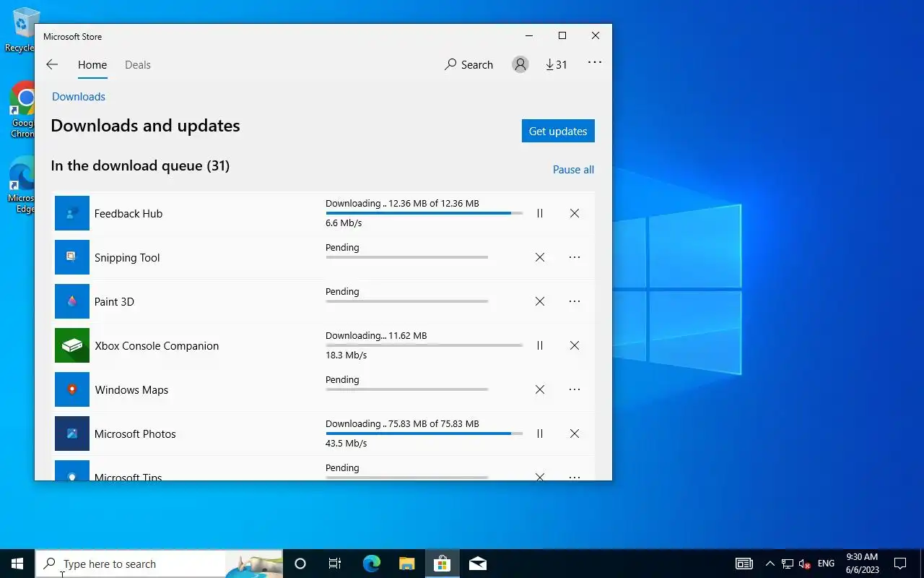Click the Microsoft Photos app icon
Image resolution: width=924 pixels, height=578 pixels.
click(x=72, y=433)
